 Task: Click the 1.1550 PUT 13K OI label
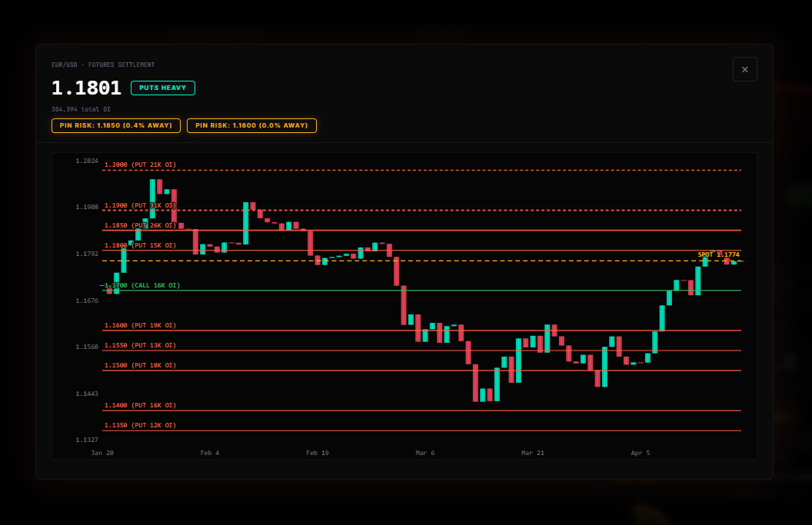coord(140,345)
